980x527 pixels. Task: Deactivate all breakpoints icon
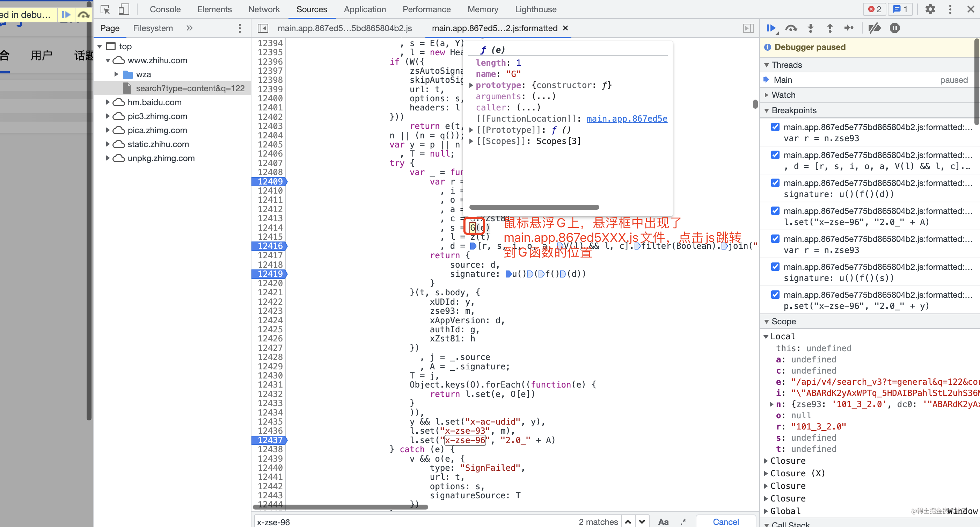(x=874, y=28)
